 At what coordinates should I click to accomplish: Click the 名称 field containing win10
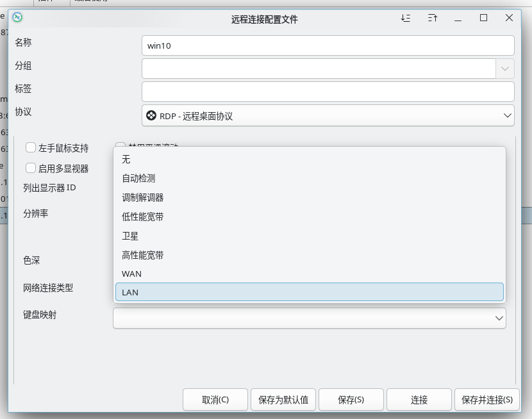pos(328,45)
